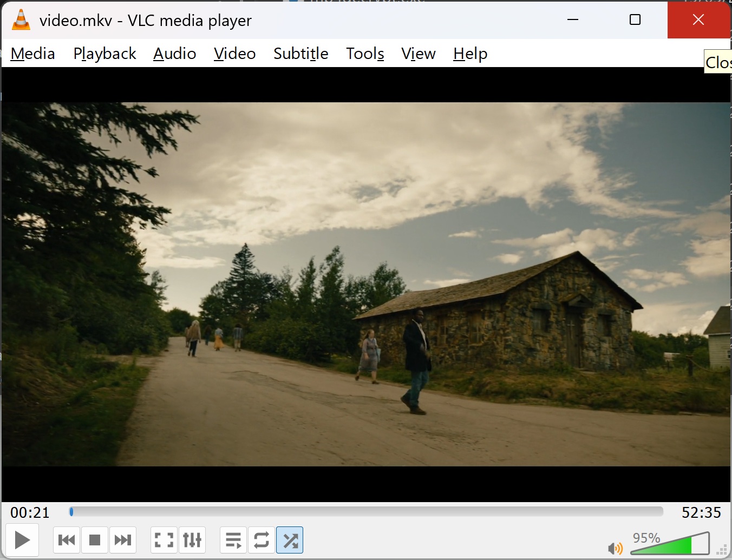Stop the video playback

tap(95, 540)
